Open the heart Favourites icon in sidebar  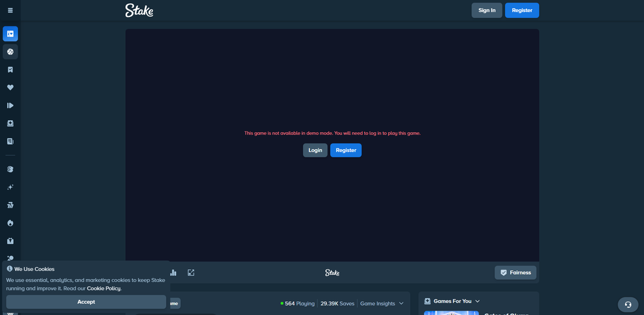[10, 87]
